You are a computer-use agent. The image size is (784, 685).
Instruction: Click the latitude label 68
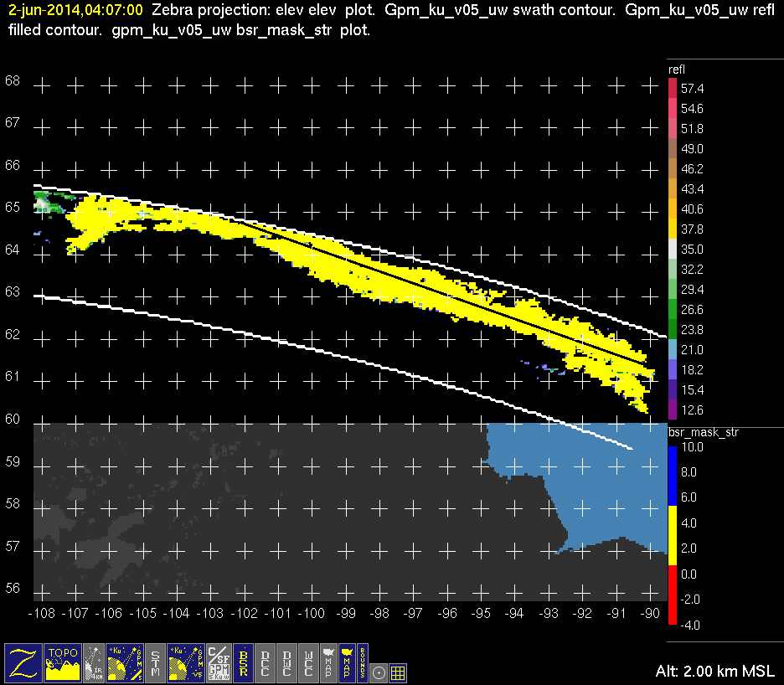(x=13, y=81)
